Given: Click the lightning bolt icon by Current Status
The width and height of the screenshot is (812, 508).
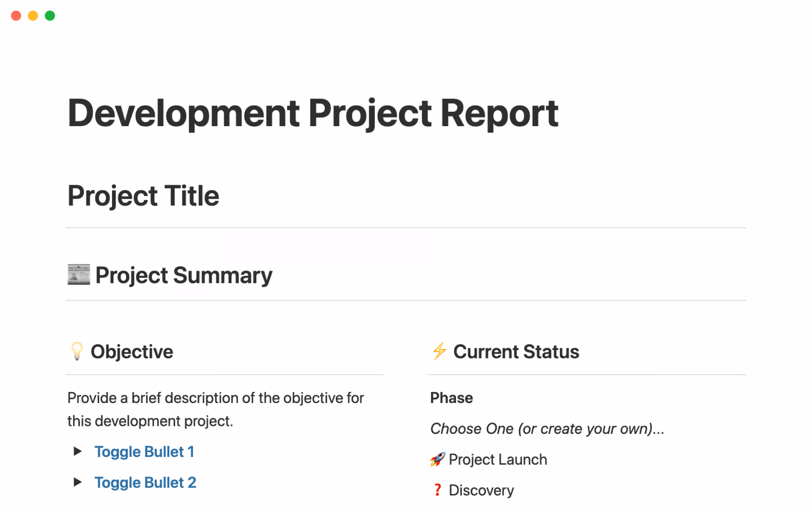Looking at the screenshot, I should [439, 351].
